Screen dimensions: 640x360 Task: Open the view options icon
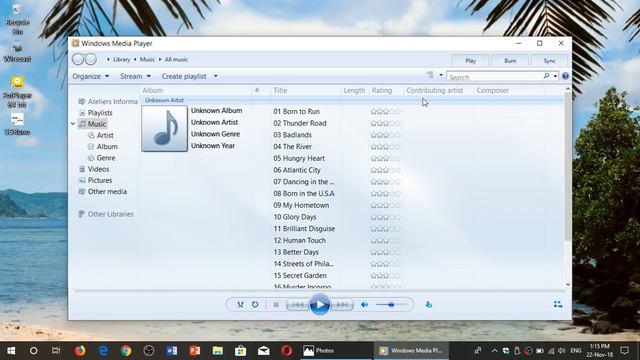coord(430,75)
